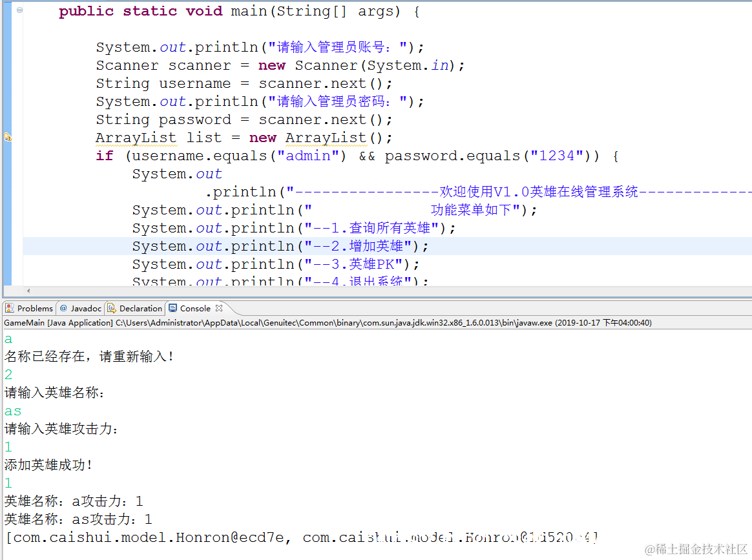Click the editor horizontal scrollbar left arrow
The image size is (752, 560).
(29, 291)
